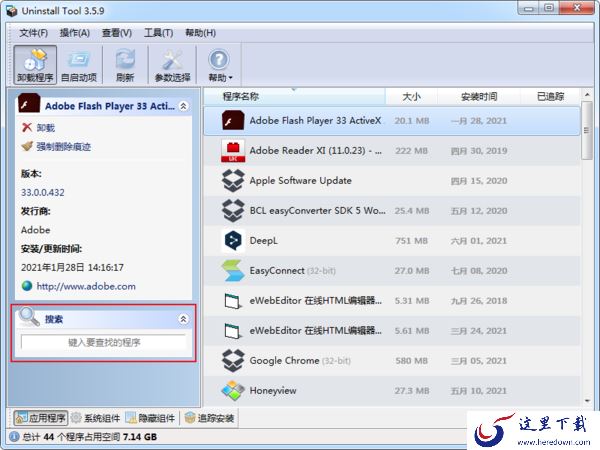Select Adobe Flash Player 33 ActiveX icon
Screen dimensions: 600x450
[x=233, y=121]
